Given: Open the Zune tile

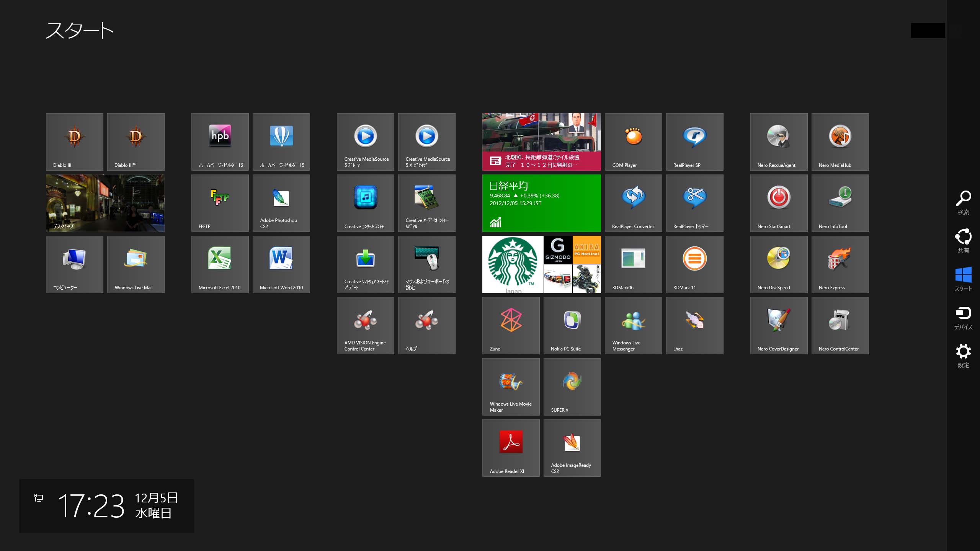Looking at the screenshot, I should click(511, 326).
